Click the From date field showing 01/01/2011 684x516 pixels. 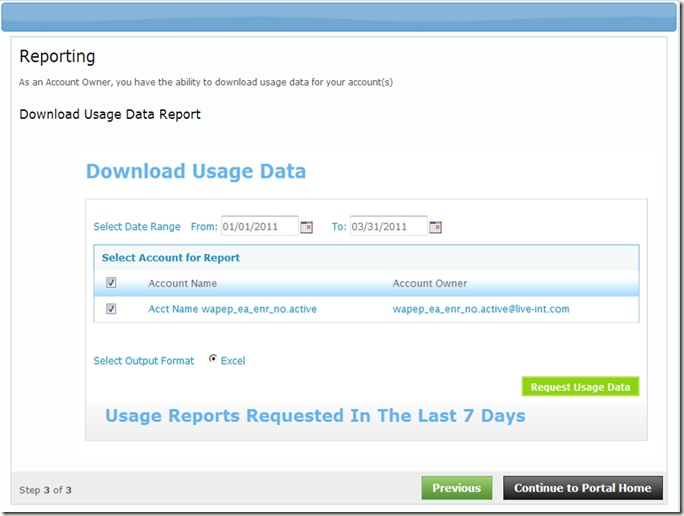pyautogui.click(x=258, y=227)
